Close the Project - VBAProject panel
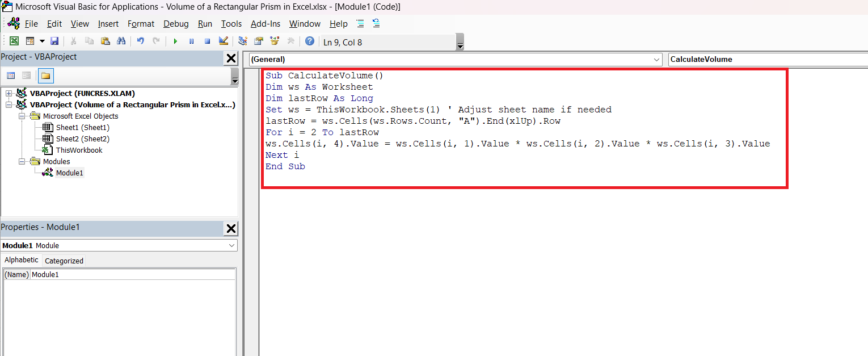Screen dimensions: 868x356 tap(231, 58)
